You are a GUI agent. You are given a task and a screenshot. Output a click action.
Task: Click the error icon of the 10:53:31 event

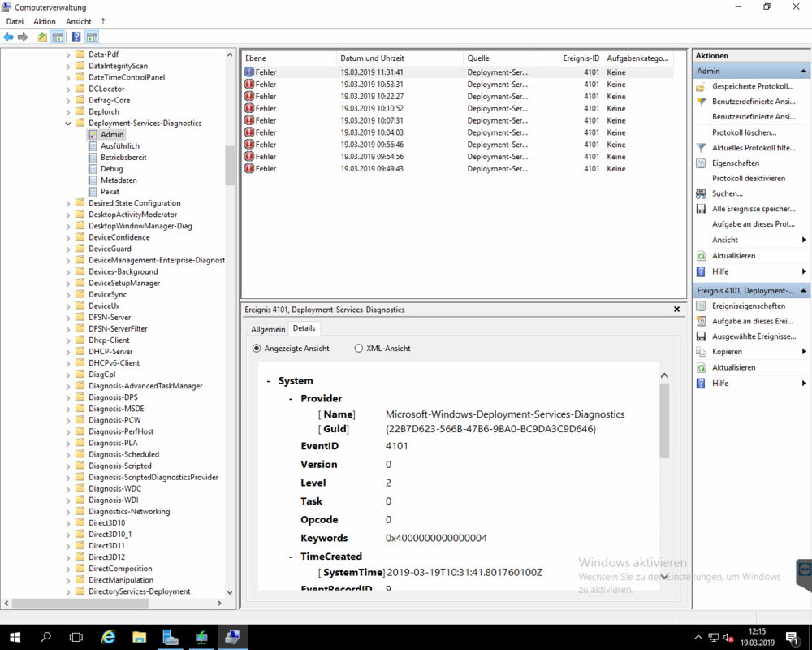[249, 84]
